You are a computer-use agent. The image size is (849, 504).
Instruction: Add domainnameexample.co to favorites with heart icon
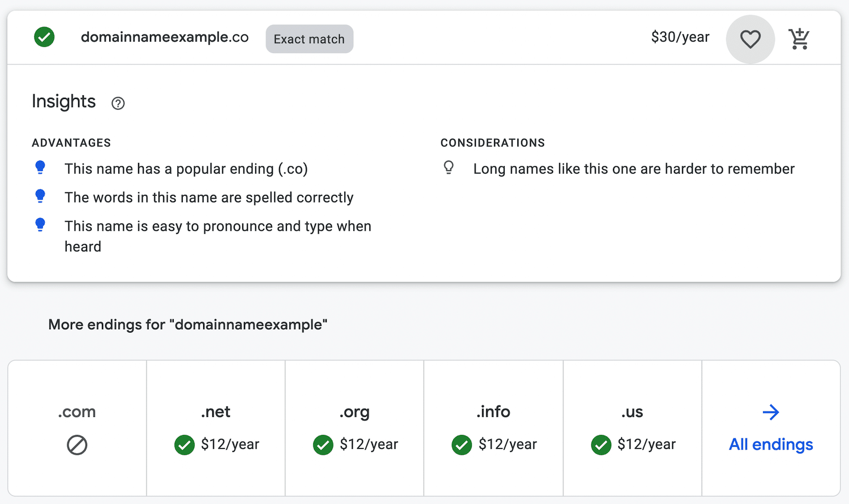click(x=750, y=39)
